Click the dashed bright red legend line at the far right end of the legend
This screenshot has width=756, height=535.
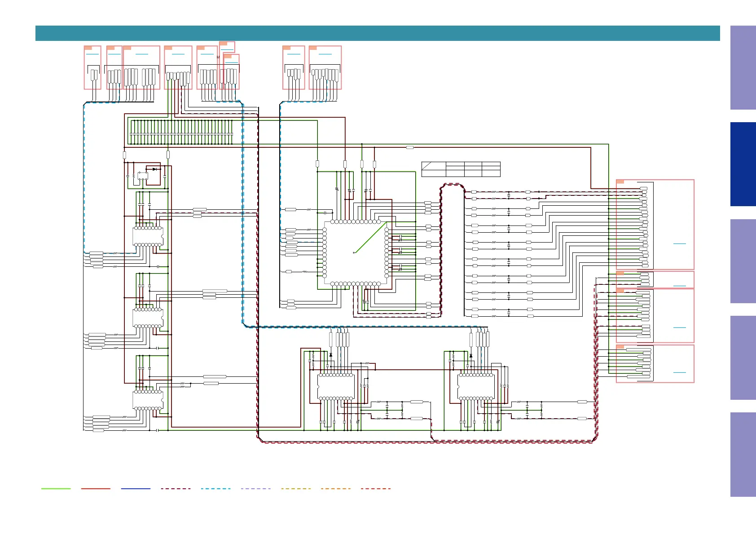376,488
